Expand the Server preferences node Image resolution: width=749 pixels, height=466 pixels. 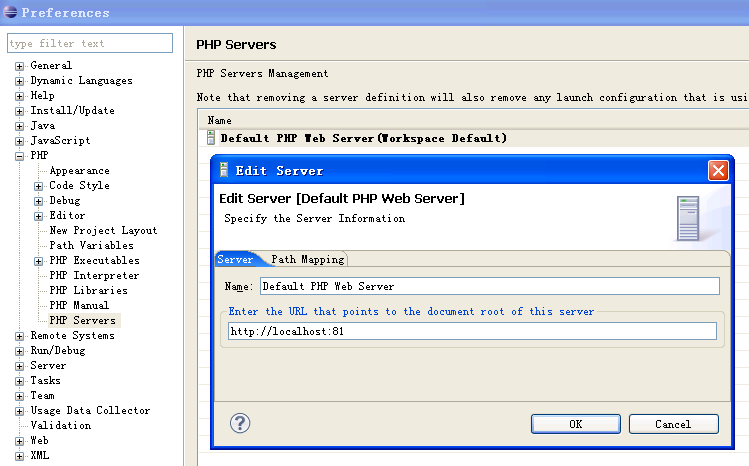point(19,366)
